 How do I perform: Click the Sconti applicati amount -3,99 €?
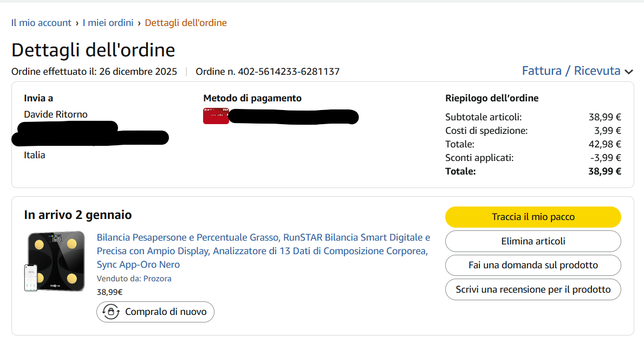[605, 158]
